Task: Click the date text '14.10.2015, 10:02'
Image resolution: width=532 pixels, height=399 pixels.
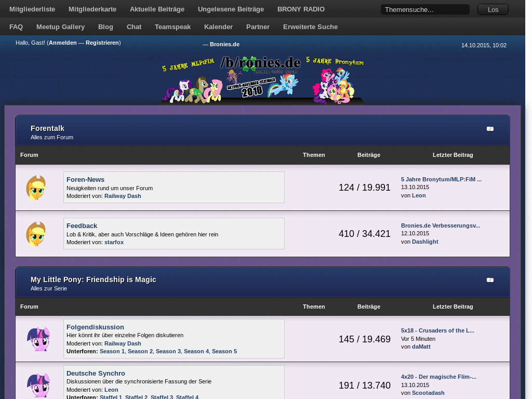Action: [x=484, y=46]
